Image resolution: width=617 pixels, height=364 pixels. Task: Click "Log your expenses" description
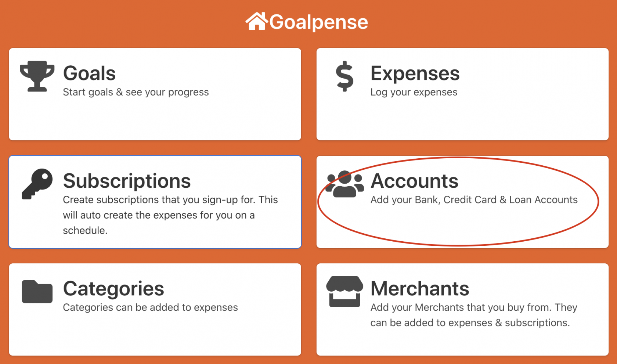click(414, 92)
